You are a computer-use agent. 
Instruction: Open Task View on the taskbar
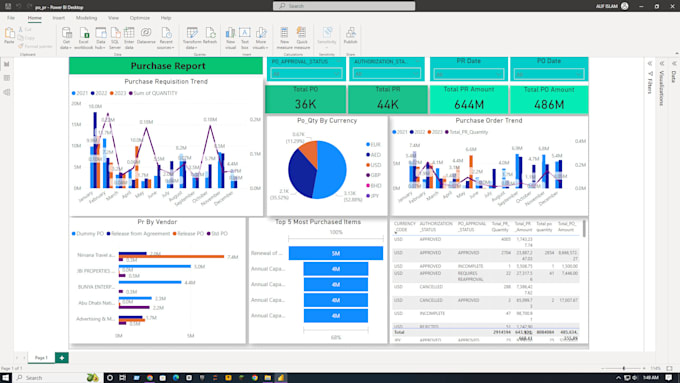tap(122, 378)
